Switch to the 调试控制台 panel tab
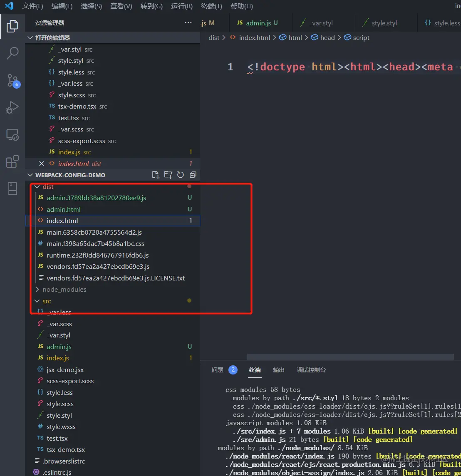461x476 pixels. coord(311,370)
